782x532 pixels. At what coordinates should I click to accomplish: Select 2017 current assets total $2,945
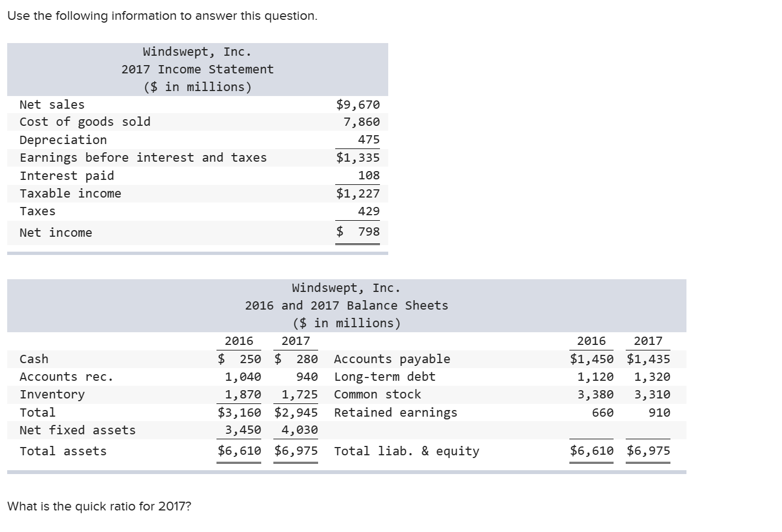coord(296,413)
